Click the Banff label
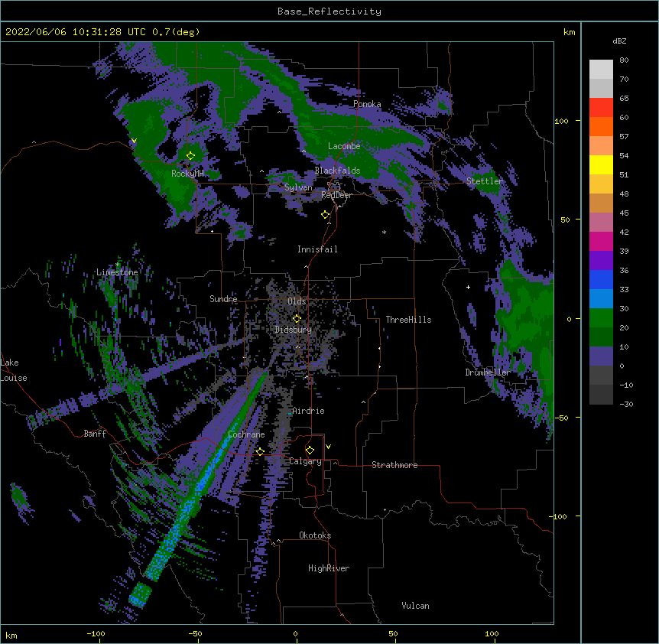 coord(95,434)
